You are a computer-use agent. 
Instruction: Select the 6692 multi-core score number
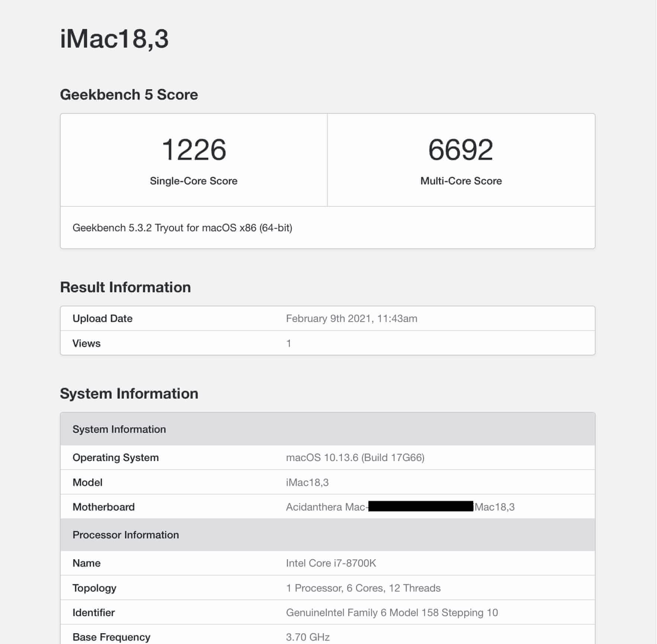tap(461, 149)
